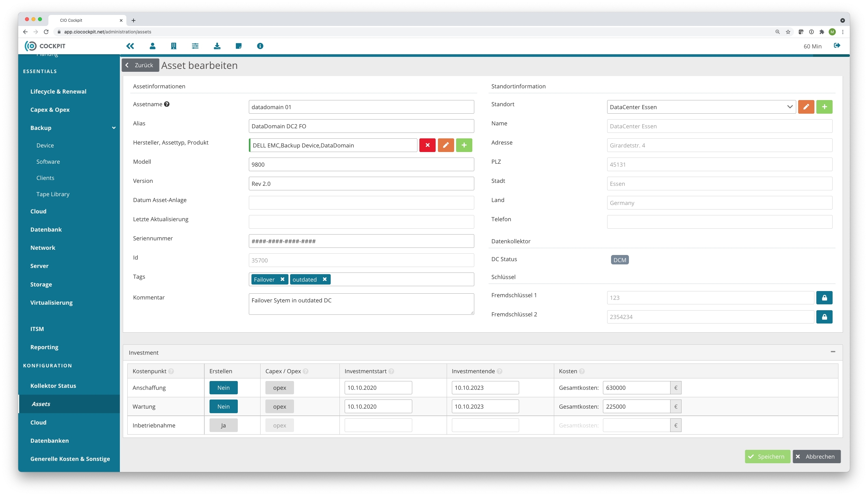
Task: Toggle Erstellen Nein for Anschaffung row
Action: (223, 388)
